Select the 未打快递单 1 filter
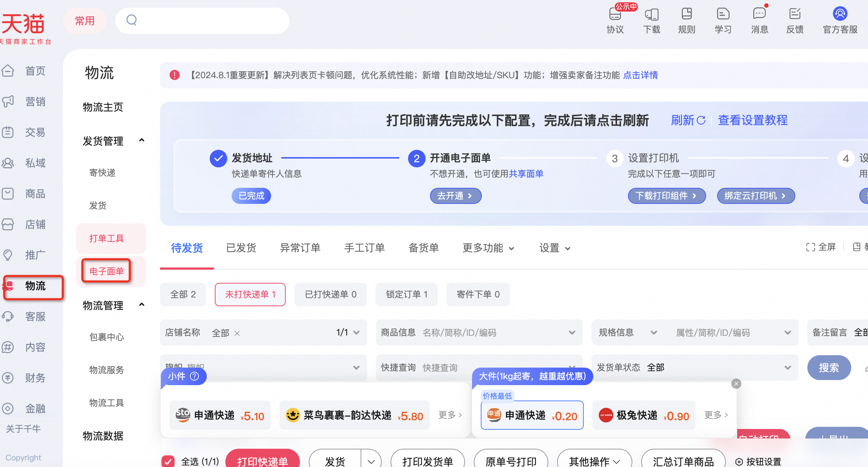Viewport: 868px width, 467px height. pyautogui.click(x=250, y=295)
